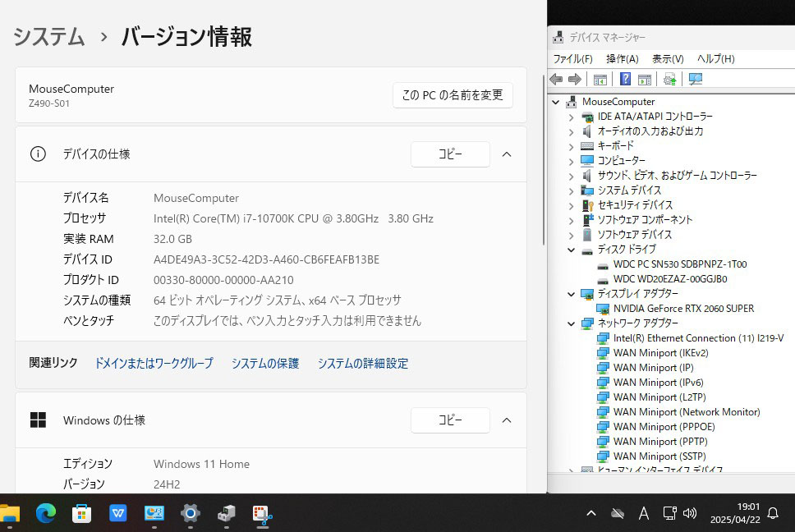Click the model text 'Z490-S01'
The height and width of the screenshot is (532, 795).
tap(49, 103)
